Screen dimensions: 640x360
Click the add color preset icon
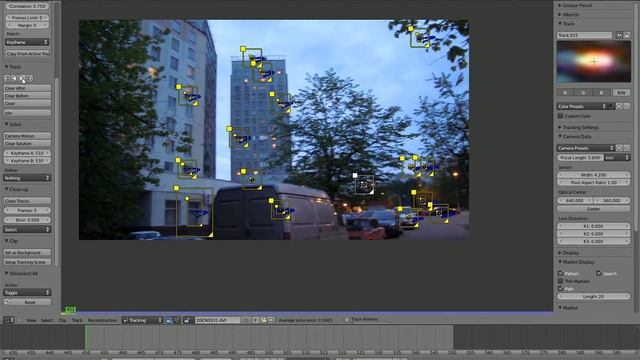pyautogui.click(x=619, y=106)
